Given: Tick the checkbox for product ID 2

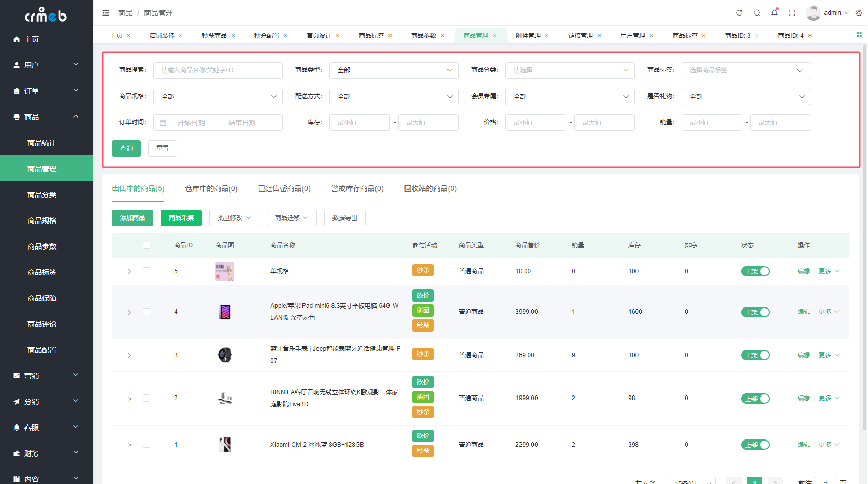Looking at the screenshot, I should click(147, 398).
